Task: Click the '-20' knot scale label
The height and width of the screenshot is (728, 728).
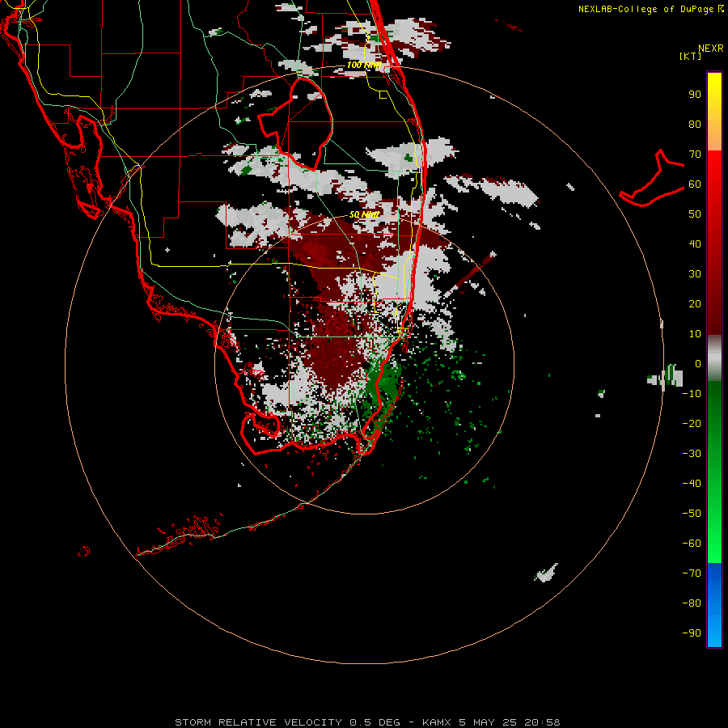Action: coord(692,424)
